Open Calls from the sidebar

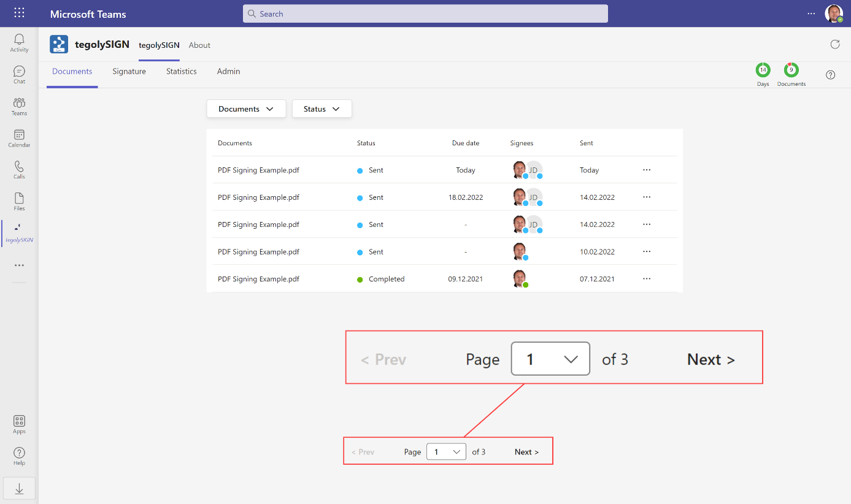click(19, 170)
